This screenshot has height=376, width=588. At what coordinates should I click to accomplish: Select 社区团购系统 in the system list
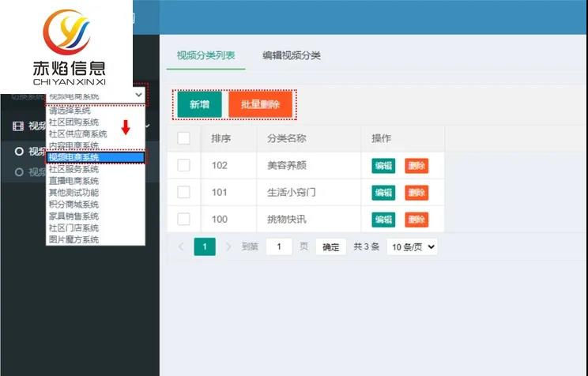[73, 122]
